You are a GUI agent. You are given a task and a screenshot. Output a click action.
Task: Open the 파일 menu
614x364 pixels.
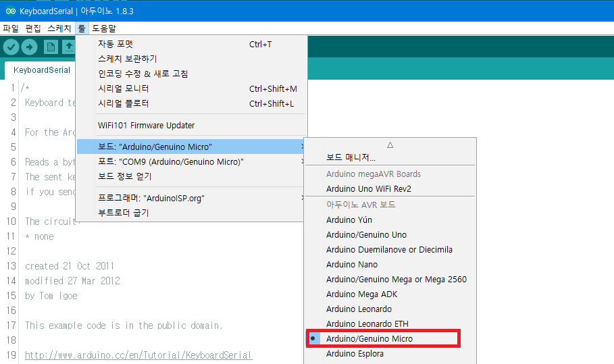(11, 28)
